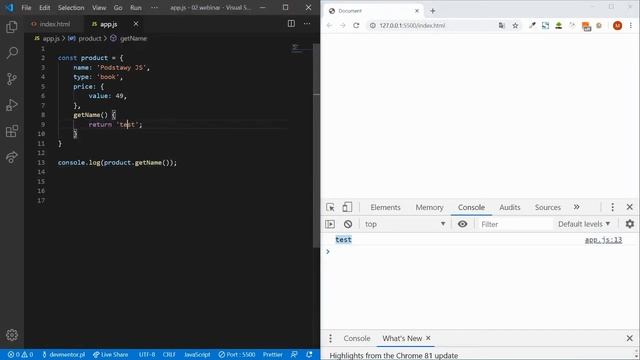640x360 pixels.
Task: Click the Prettier status bar item
Action: click(x=272, y=354)
